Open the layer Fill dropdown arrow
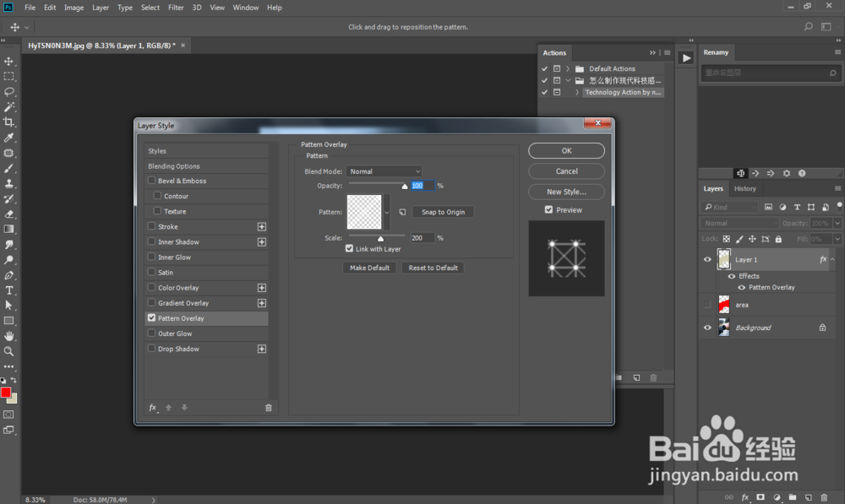The image size is (845, 504). pyautogui.click(x=837, y=239)
